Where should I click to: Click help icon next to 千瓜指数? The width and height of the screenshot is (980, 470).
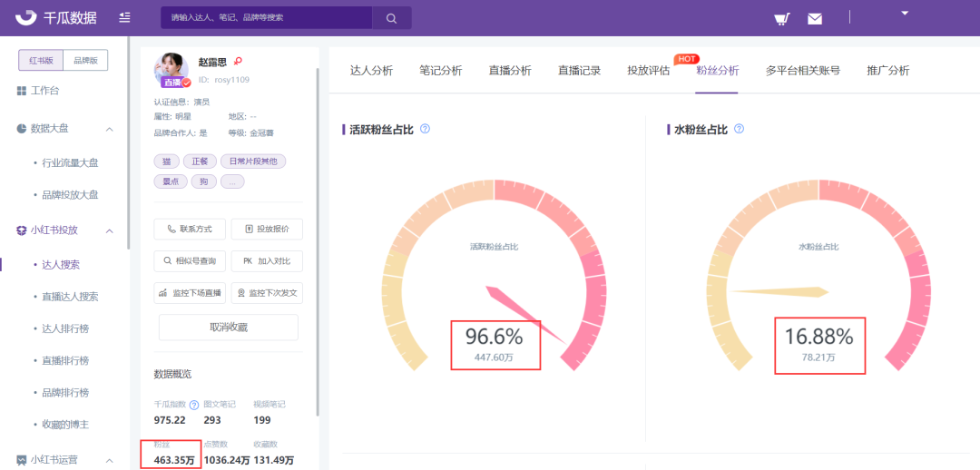[x=194, y=405]
